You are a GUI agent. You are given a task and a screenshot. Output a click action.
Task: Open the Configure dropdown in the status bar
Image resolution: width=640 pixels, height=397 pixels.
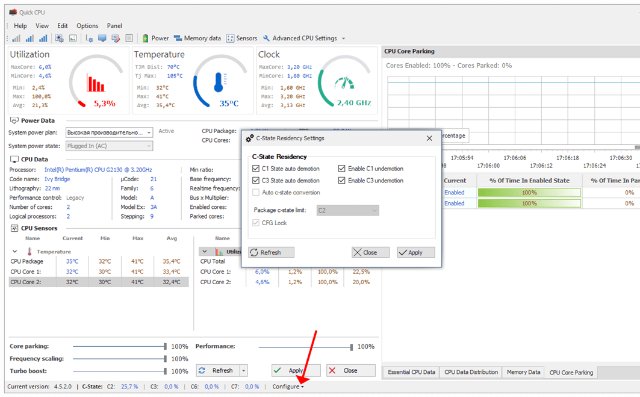point(288,386)
